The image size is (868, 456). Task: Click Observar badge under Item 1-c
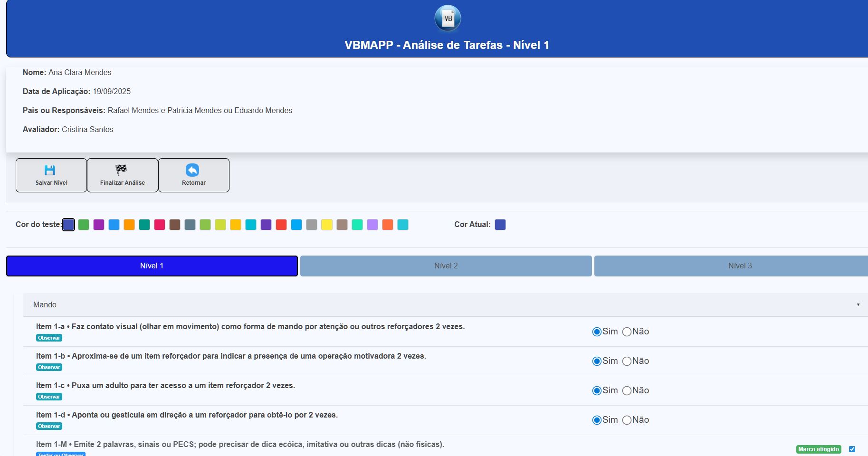(x=49, y=397)
